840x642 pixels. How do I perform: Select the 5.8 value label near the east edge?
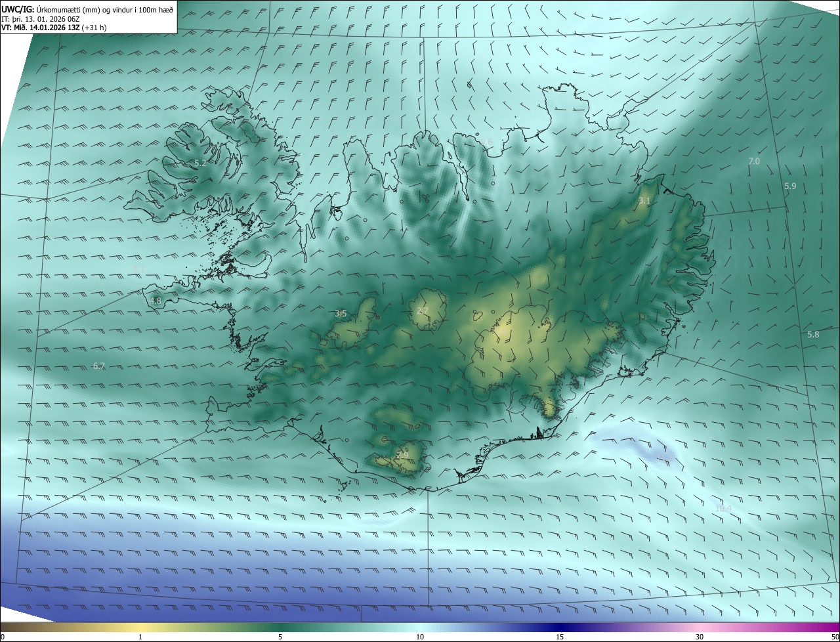813,335
